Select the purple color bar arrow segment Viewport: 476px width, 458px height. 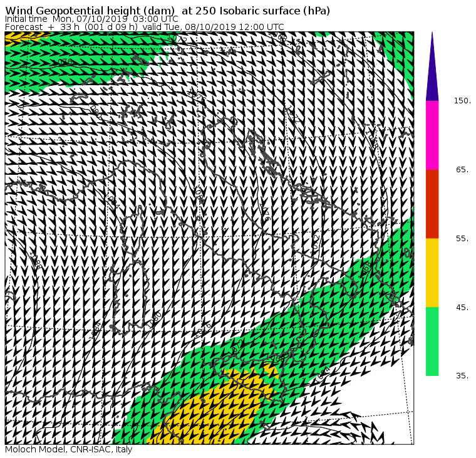pyautogui.click(x=432, y=67)
